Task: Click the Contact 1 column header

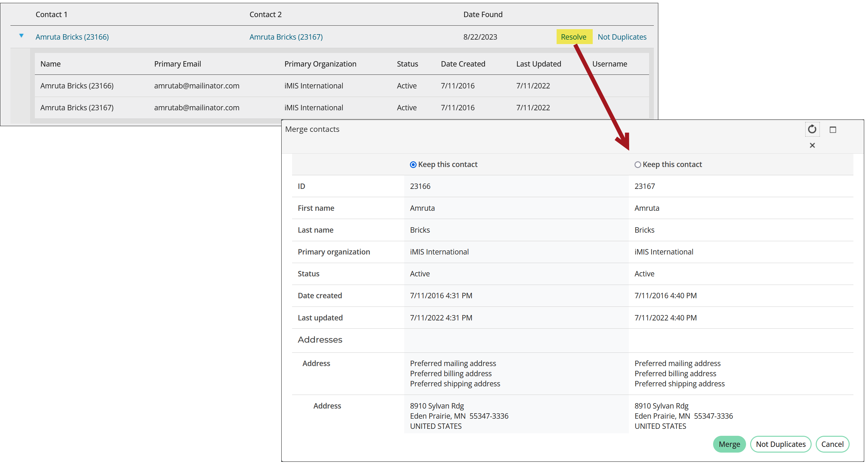Action: [52, 15]
